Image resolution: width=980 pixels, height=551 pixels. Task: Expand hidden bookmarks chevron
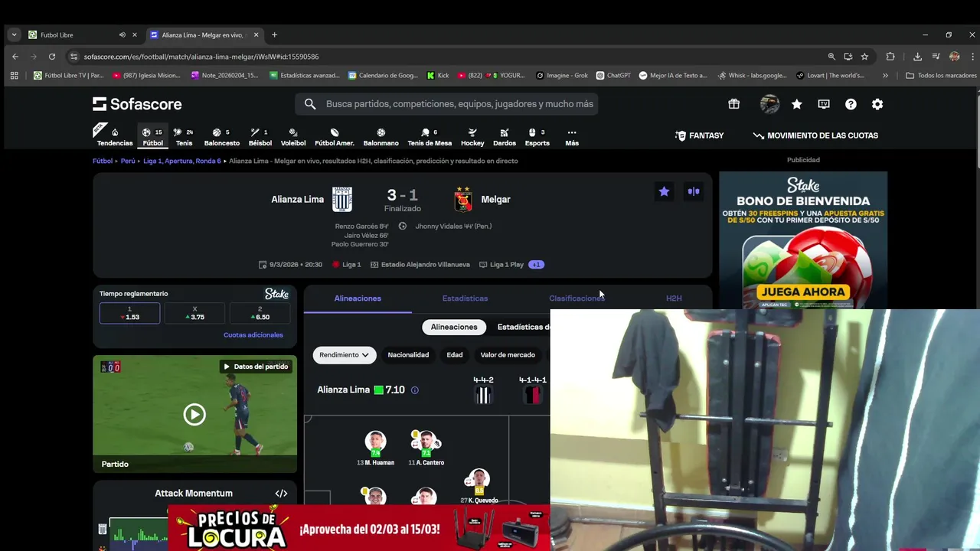(x=885, y=76)
